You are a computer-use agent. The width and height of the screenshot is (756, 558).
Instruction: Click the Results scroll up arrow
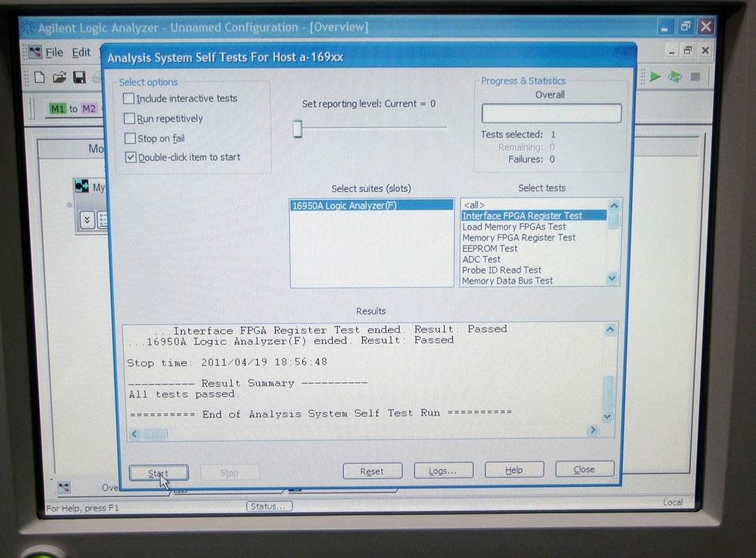click(610, 330)
